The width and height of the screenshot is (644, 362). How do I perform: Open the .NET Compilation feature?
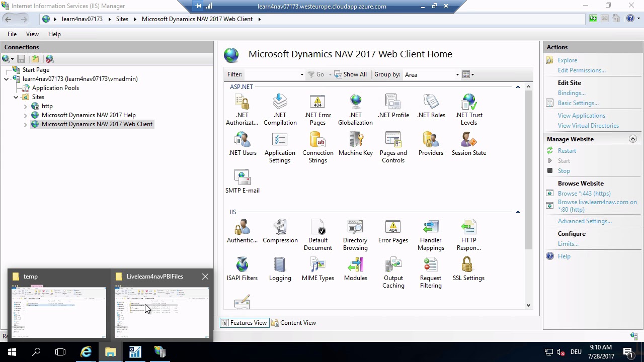[280, 110]
